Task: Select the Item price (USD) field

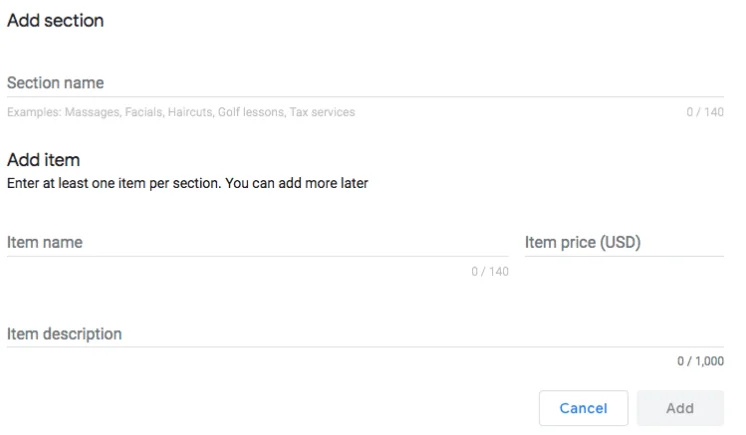Action: pyautogui.click(x=623, y=243)
